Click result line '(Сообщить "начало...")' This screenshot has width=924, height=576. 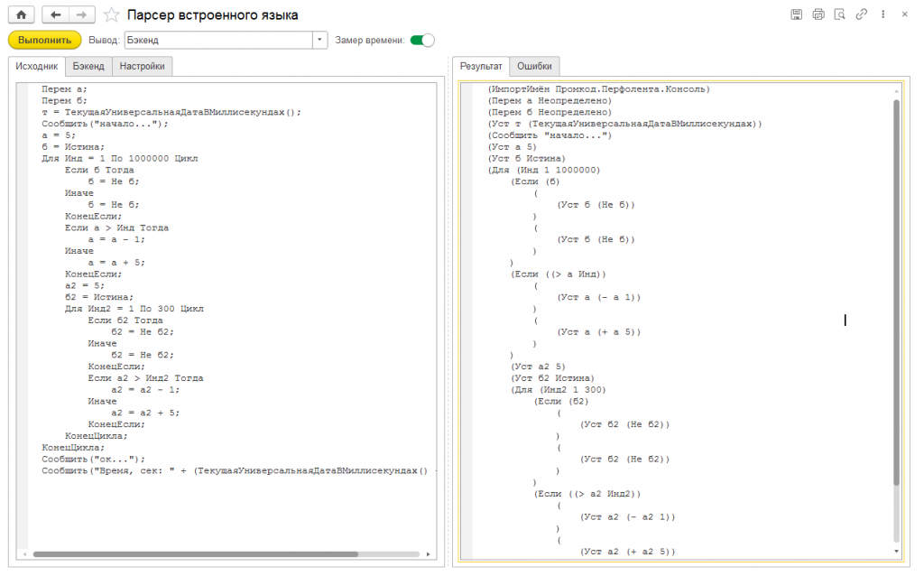pyautogui.click(x=550, y=135)
